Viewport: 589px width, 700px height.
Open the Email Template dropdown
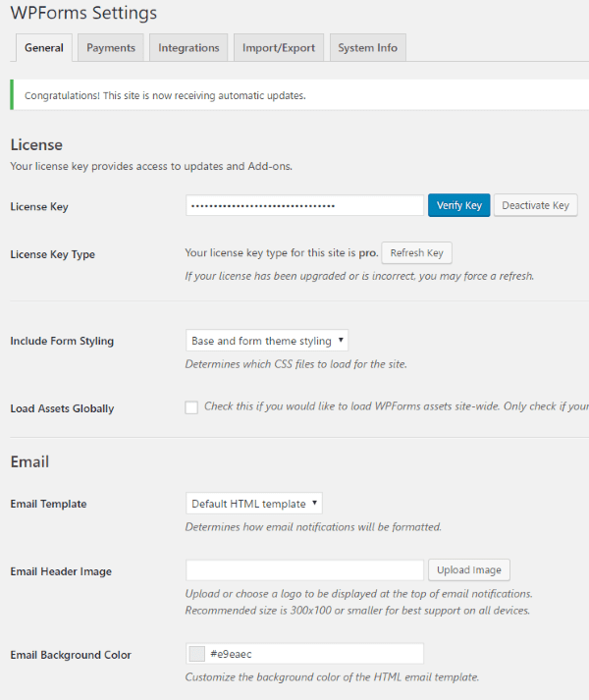pyautogui.click(x=254, y=504)
